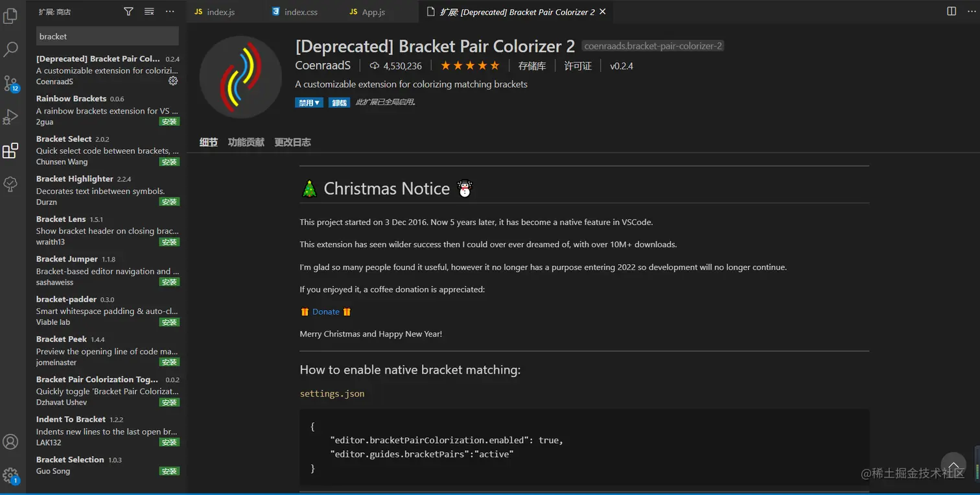Click the settings.json code label
980x495 pixels.
click(x=332, y=393)
